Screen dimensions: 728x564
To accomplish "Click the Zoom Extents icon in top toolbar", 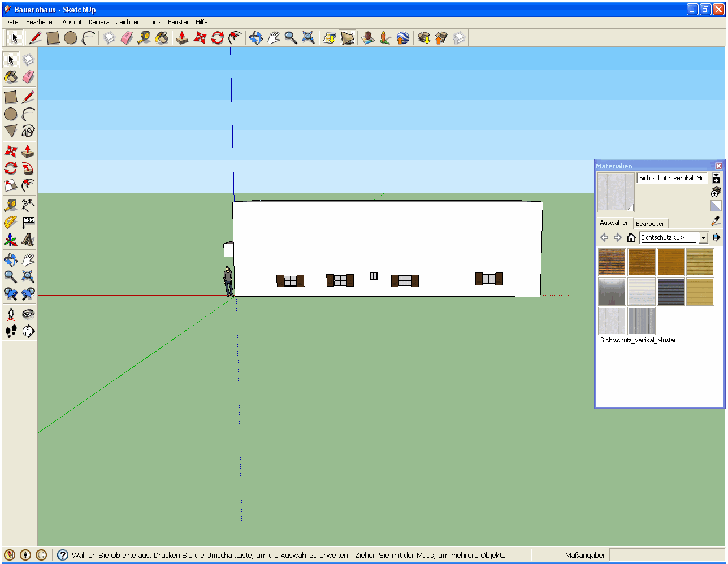I will pos(308,38).
